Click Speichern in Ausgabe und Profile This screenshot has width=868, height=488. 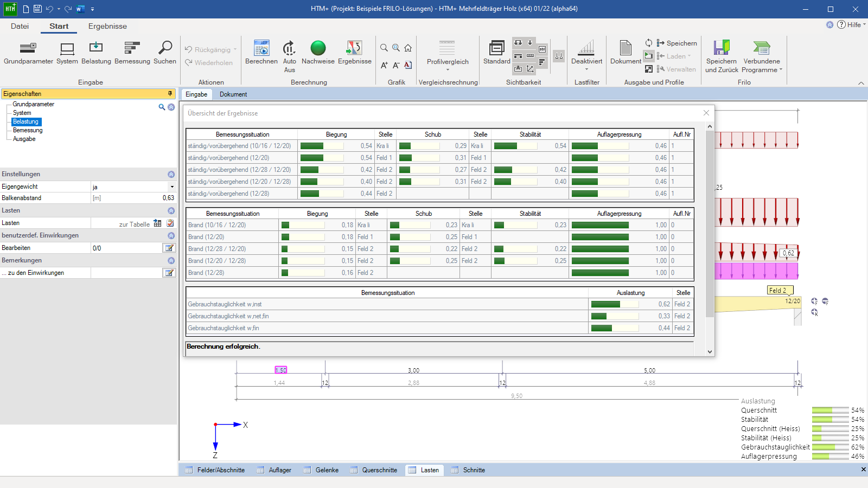point(676,43)
